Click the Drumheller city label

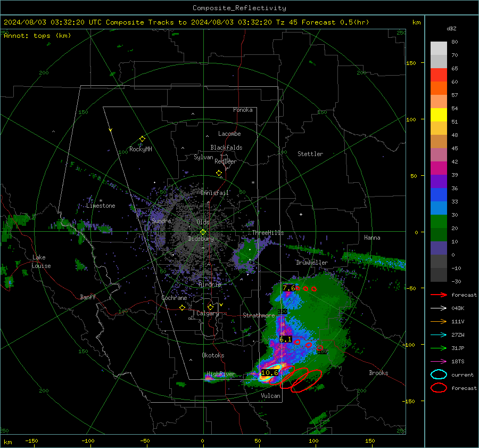pyautogui.click(x=312, y=263)
